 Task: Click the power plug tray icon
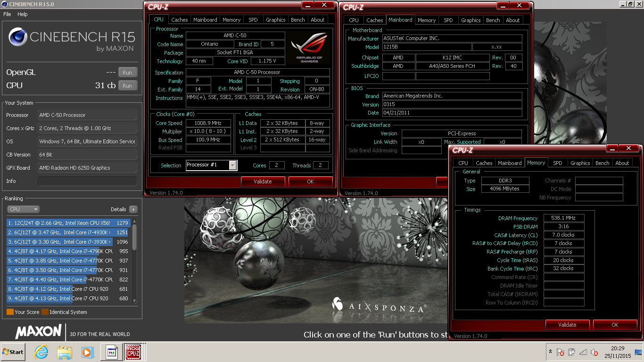571,352
